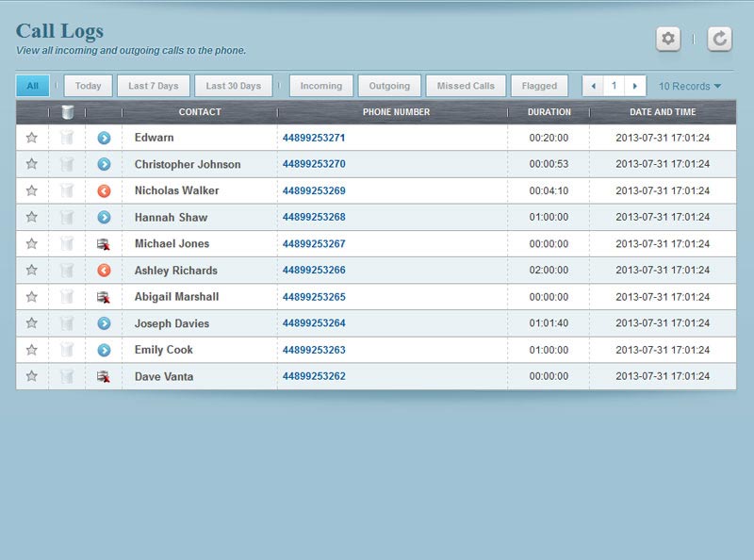The image size is (754, 560).
Task: Open phone number 44899253264 link
Action: click(314, 323)
